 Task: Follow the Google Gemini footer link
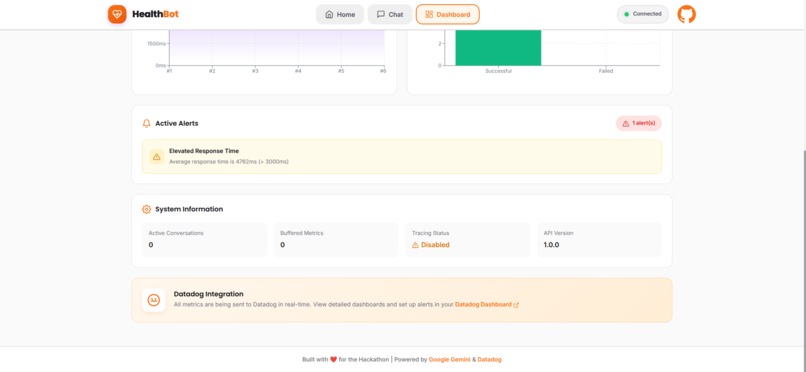450,360
